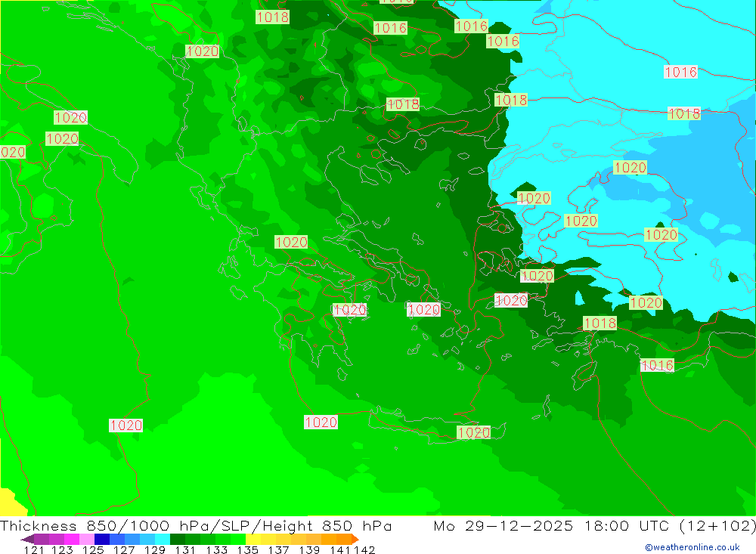756x554 pixels.
Task: Click the yellow thickness patch at bottom-left corner
Action: (11, 503)
